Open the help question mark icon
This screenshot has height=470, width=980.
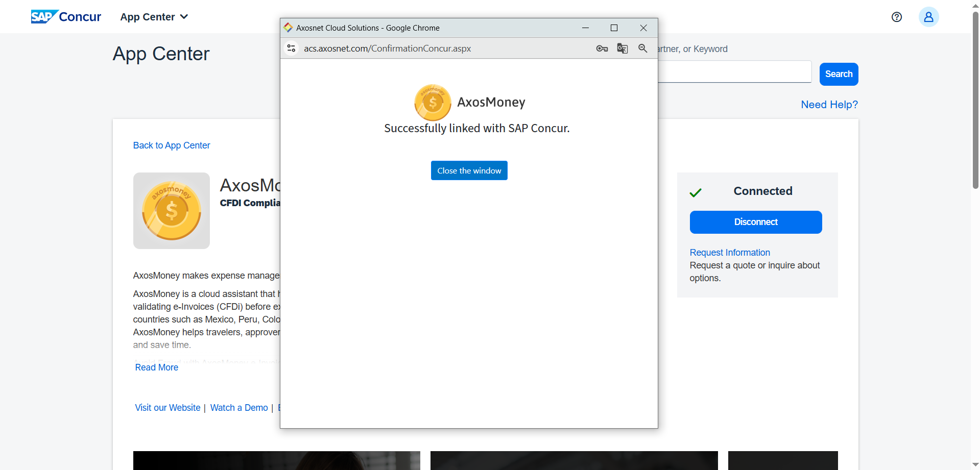point(896,17)
